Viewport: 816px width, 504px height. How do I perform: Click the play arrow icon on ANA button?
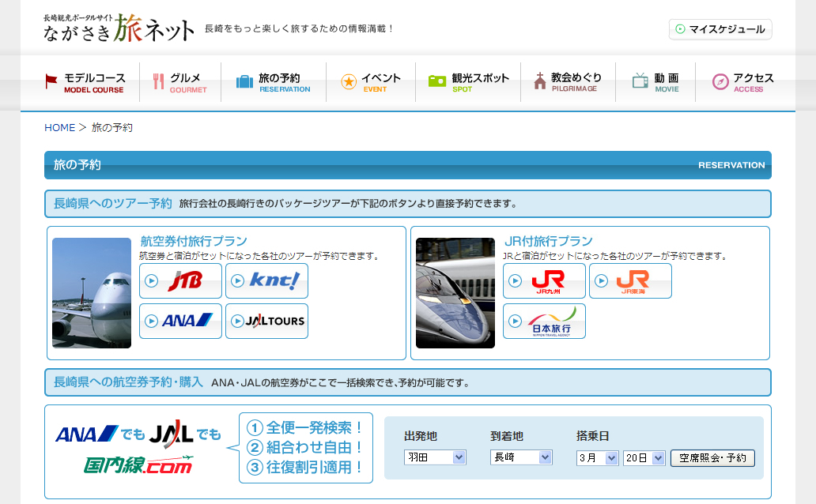pyautogui.click(x=152, y=321)
